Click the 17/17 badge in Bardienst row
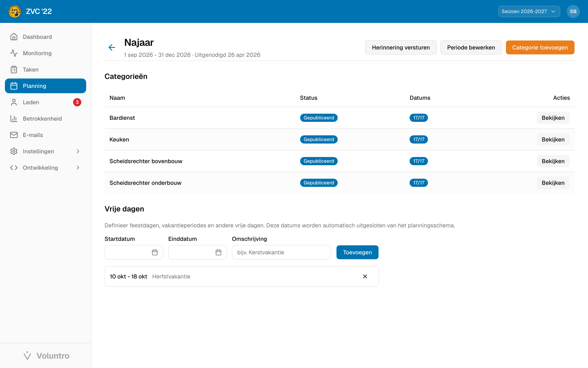 click(419, 118)
